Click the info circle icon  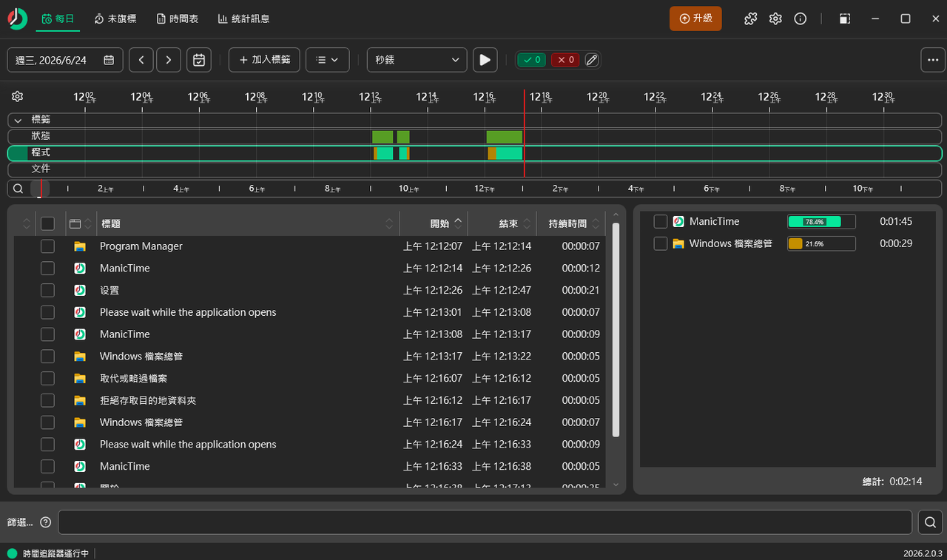800,18
